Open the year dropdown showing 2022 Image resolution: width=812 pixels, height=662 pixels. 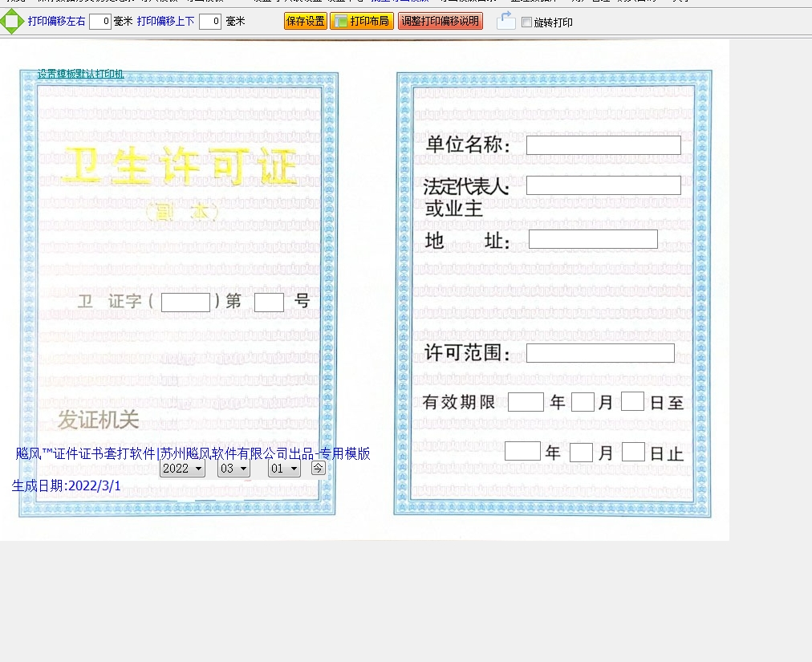[182, 469]
